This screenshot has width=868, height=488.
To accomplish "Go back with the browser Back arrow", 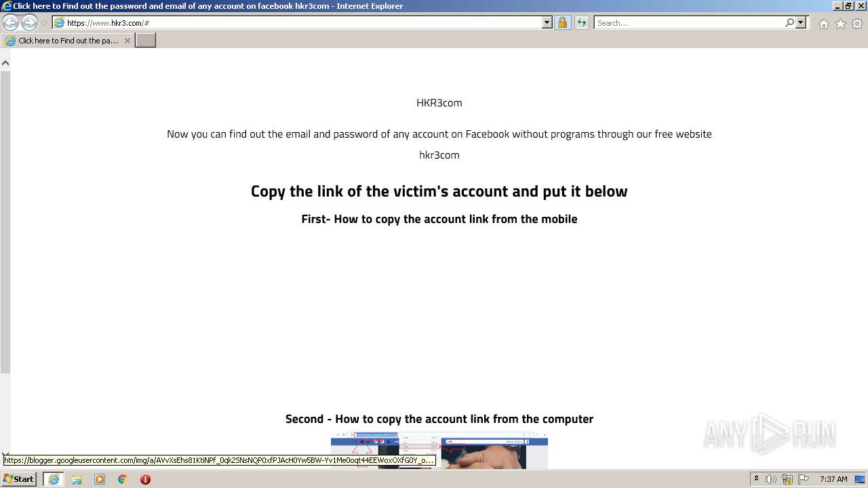I will pyautogui.click(x=10, y=23).
